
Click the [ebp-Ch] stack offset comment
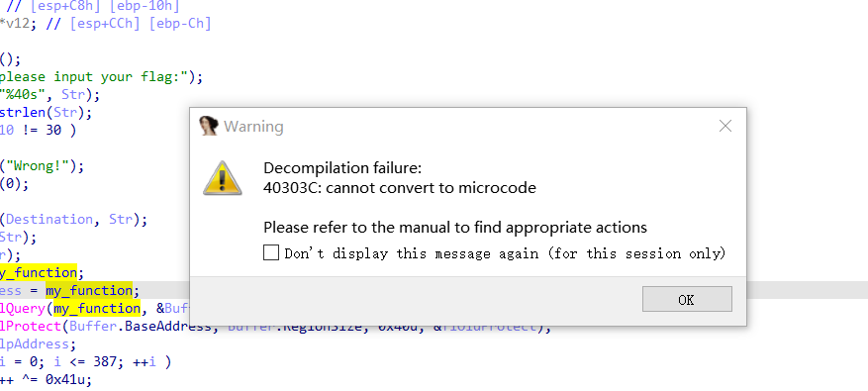click(x=180, y=24)
